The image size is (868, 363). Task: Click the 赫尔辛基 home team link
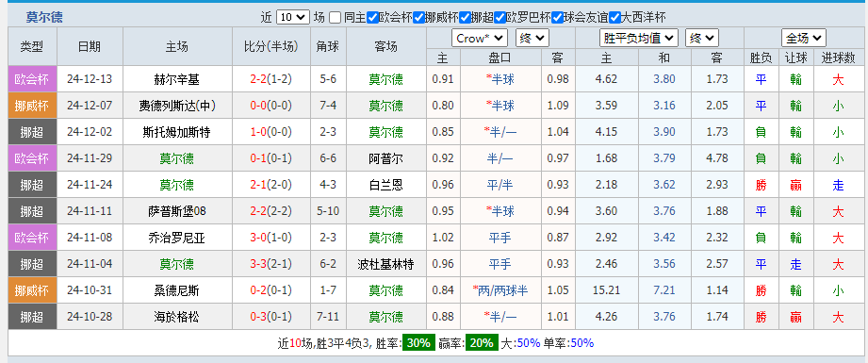(177, 80)
